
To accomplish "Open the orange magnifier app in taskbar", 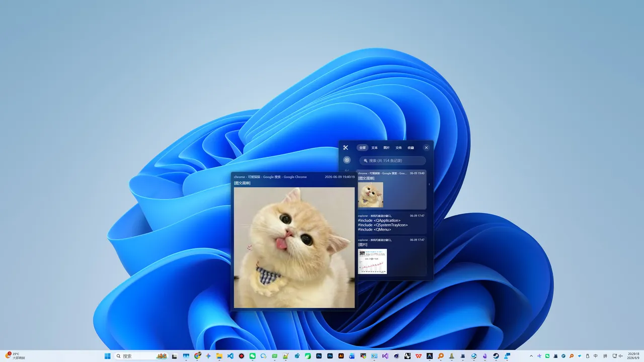I will click(440, 356).
